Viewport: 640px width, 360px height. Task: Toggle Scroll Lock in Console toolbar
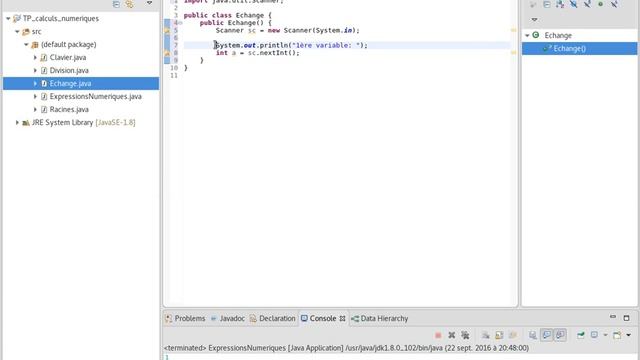(499, 335)
